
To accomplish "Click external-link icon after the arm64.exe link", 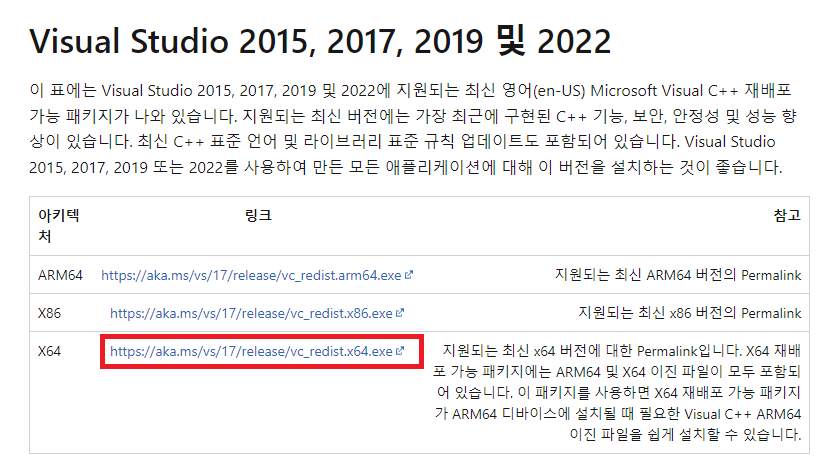I will pos(409,275).
